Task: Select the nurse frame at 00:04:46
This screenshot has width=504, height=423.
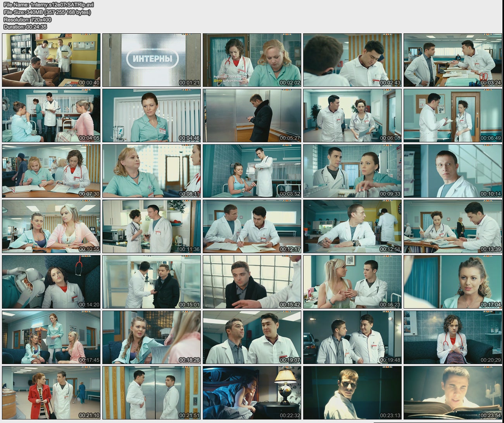Action: (152, 116)
